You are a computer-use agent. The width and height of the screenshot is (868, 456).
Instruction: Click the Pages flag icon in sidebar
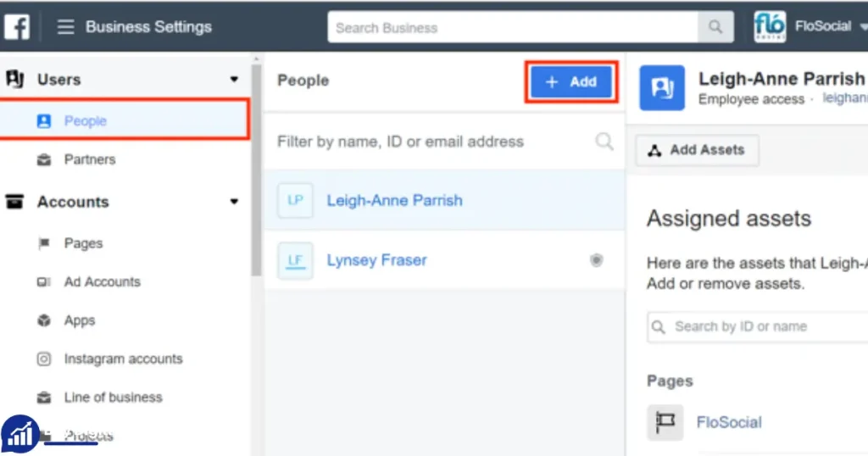click(x=44, y=243)
